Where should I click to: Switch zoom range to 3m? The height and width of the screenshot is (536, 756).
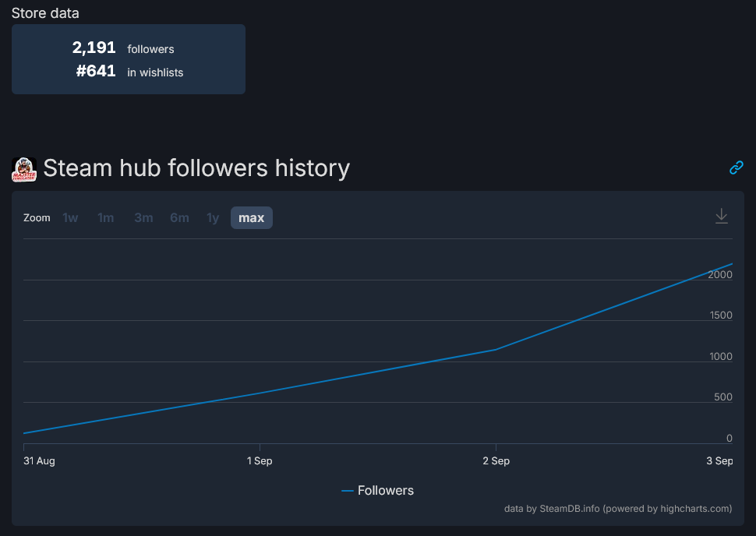coord(143,218)
